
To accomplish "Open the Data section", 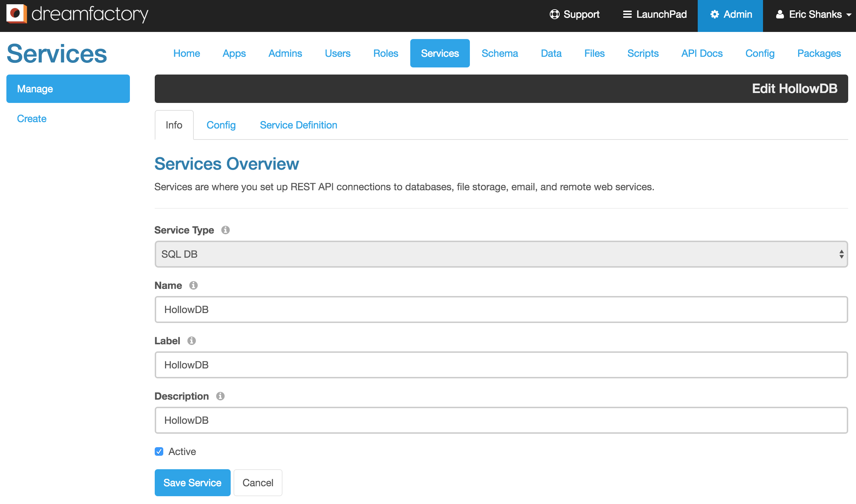I will click(x=551, y=53).
